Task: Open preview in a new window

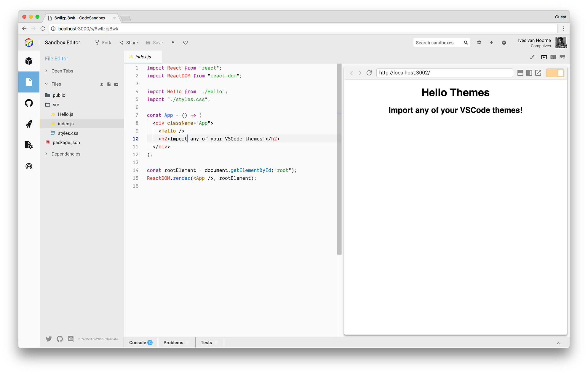Action: (x=538, y=73)
